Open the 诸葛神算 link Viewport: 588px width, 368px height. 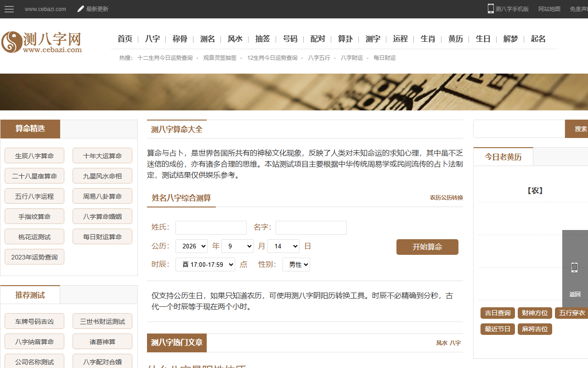[x=102, y=342]
